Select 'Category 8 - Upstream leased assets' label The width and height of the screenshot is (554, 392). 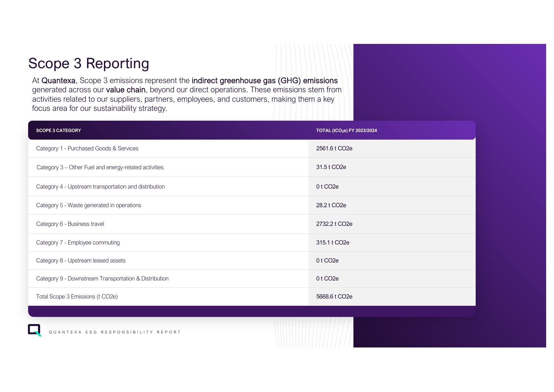coord(81,261)
